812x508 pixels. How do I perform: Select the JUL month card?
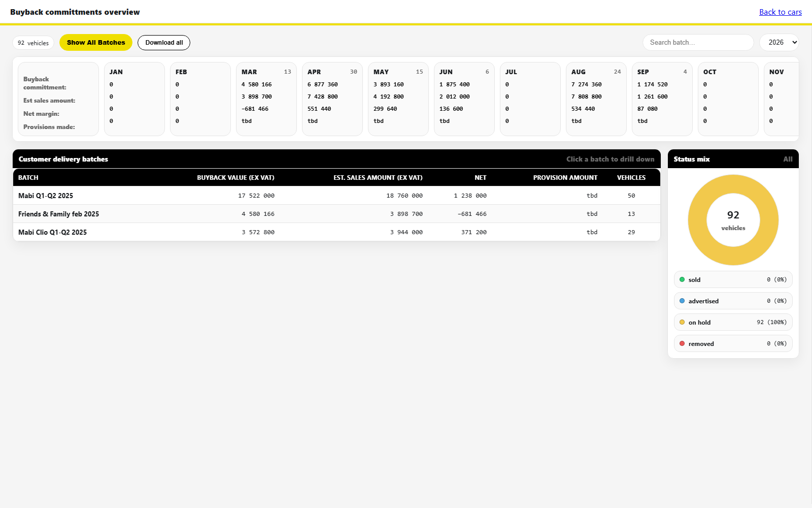[530, 99]
